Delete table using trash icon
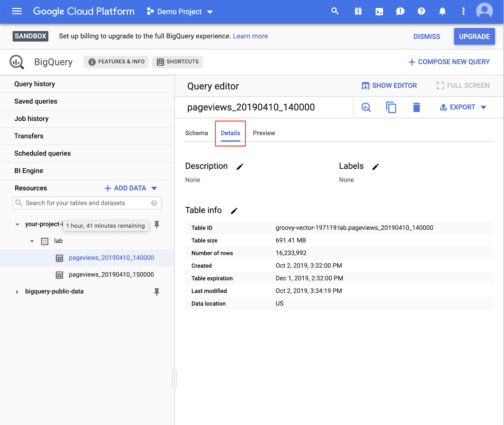504x425 pixels. pos(416,107)
